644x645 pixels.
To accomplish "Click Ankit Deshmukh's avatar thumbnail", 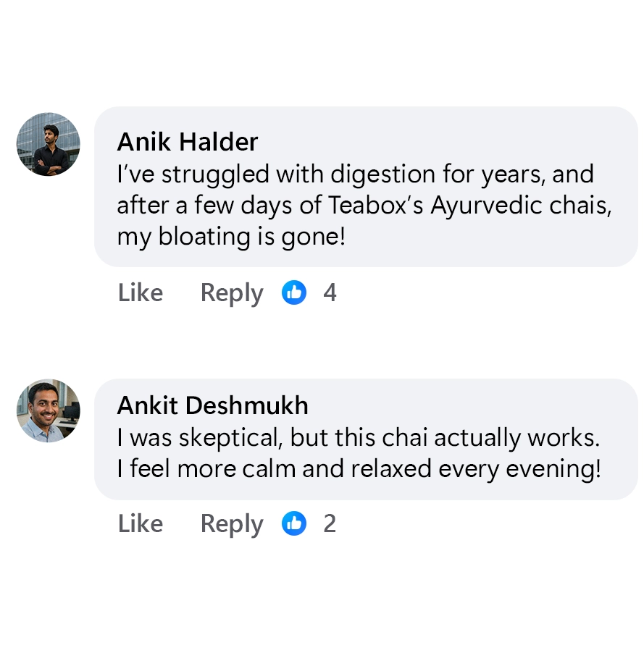I will point(48,410).
